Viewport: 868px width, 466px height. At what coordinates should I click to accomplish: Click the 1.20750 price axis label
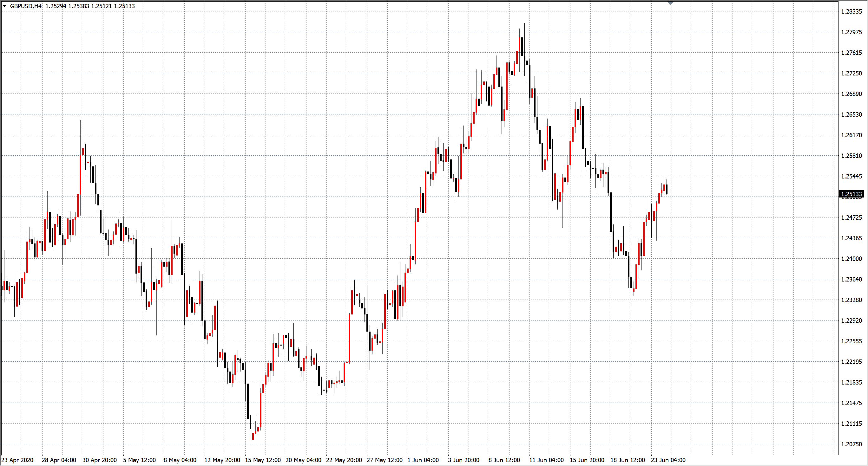point(852,444)
